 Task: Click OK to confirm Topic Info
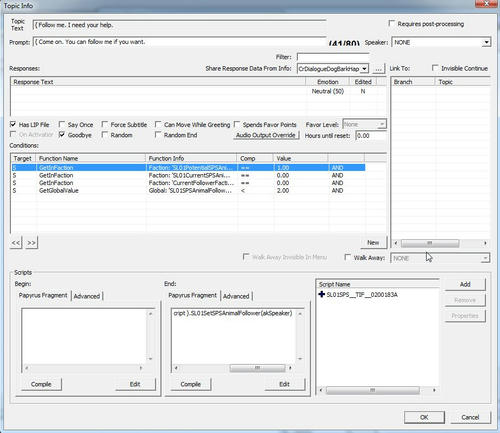tap(424, 417)
